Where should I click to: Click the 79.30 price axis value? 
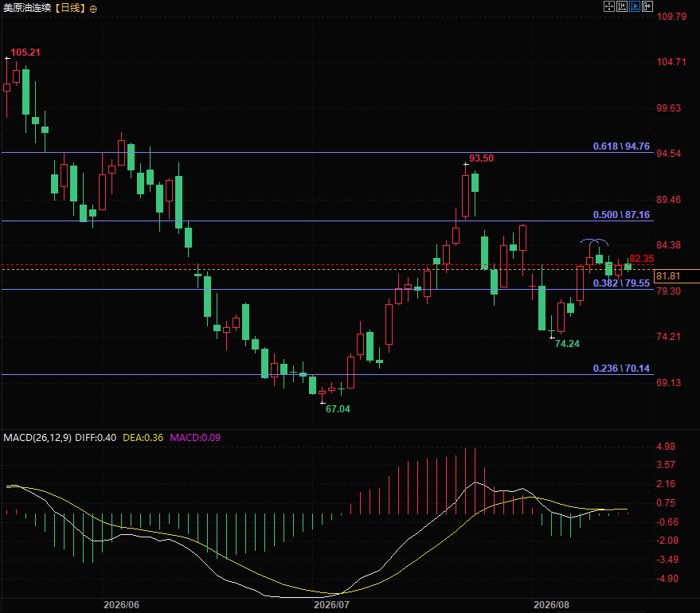pos(669,291)
